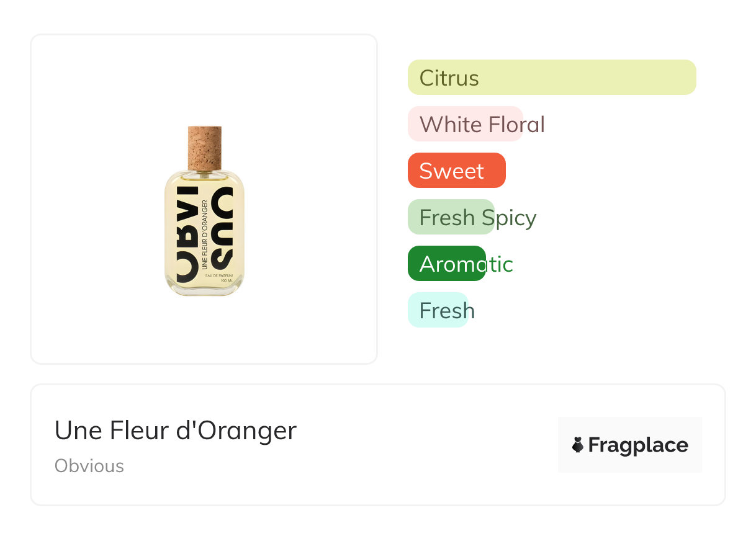Image resolution: width=756 pixels, height=536 pixels.
Task: Click the light teal Fresh accord bar
Action: click(x=437, y=310)
